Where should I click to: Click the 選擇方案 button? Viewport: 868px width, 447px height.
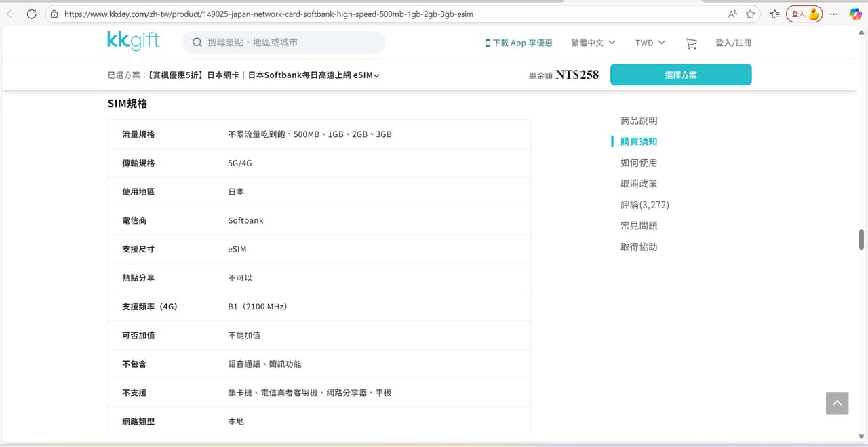click(681, 75)
